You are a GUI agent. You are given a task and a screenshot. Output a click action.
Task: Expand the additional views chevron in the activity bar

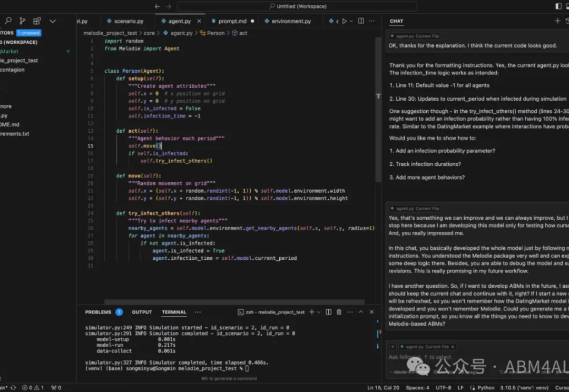(x=53, y=21)
